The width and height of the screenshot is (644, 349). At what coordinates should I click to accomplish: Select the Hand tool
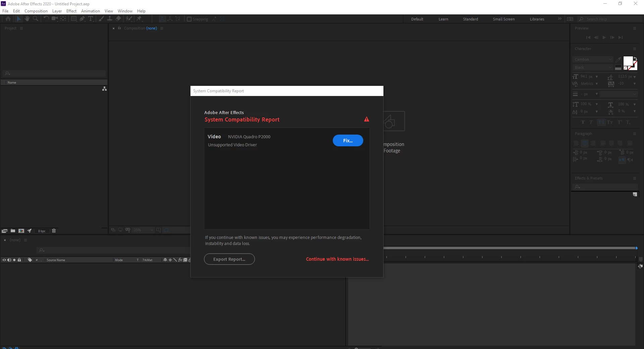(27, 19)
